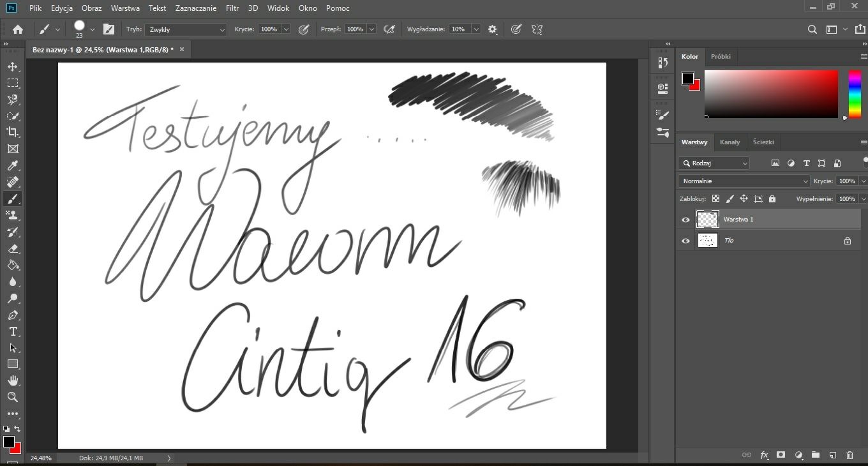Expand layer Krycie opacity dropdown
This screenshot has height=466, width=868.
[864, 181]
